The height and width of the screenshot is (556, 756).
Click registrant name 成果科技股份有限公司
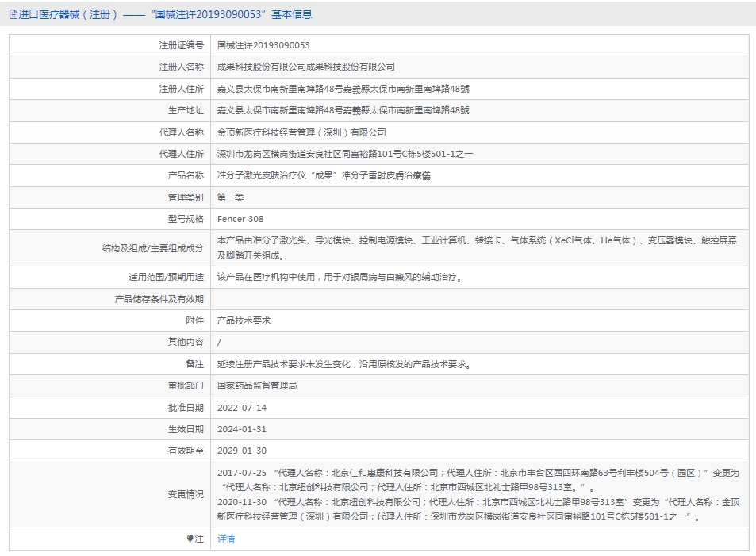(x=305, y=67)
